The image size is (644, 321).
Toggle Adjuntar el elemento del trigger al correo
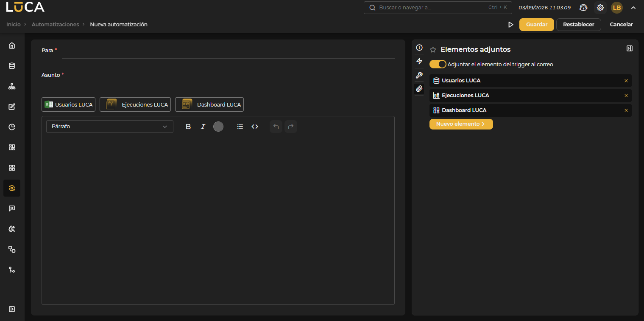coord(438,65)
